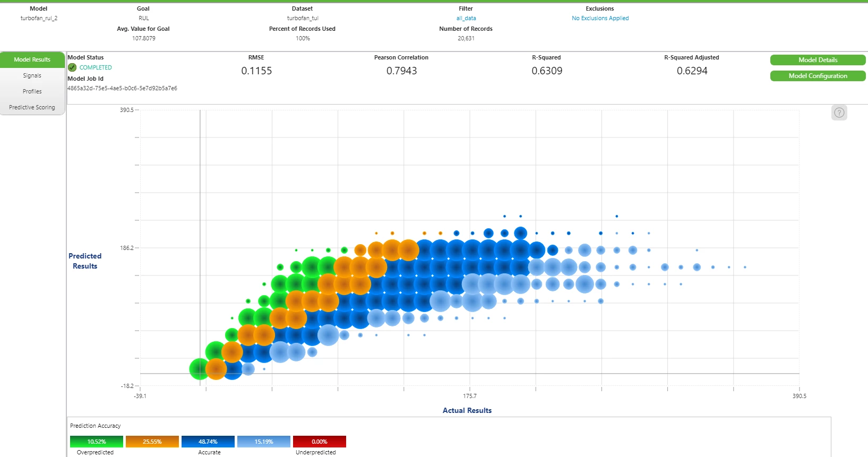
Task: Open the Model Details button
Action: 818,60
